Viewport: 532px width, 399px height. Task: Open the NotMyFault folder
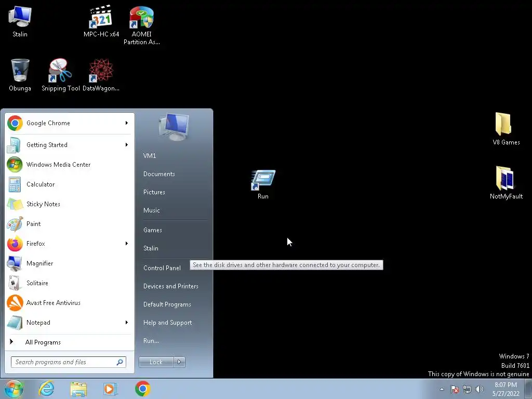coord(506,183)
